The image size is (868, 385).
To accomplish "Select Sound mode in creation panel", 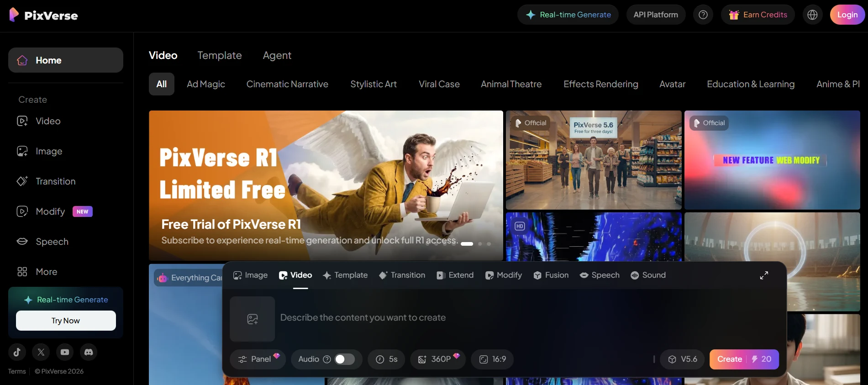I will [648, 275].
